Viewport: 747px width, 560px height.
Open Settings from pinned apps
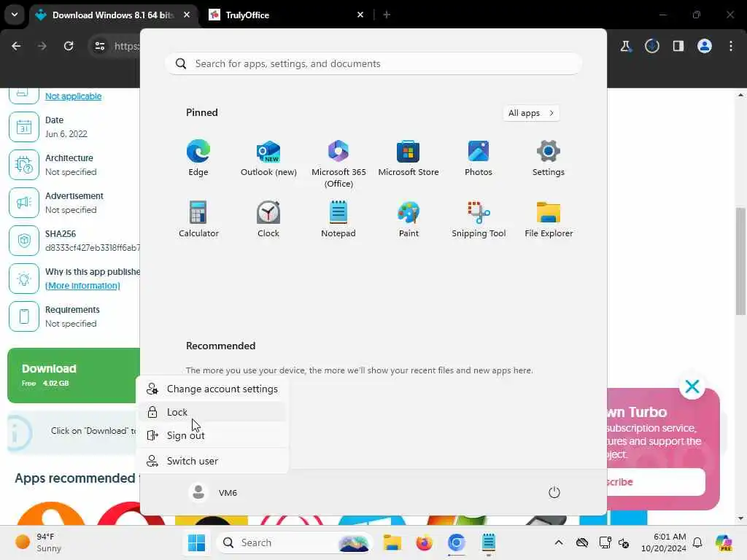coord(549,158)
